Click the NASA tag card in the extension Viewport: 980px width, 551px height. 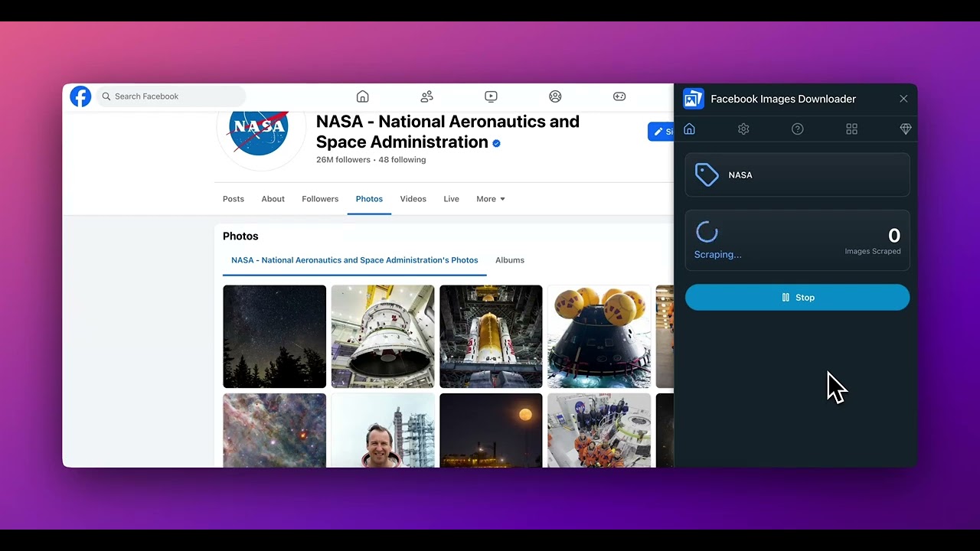[797, 175]
